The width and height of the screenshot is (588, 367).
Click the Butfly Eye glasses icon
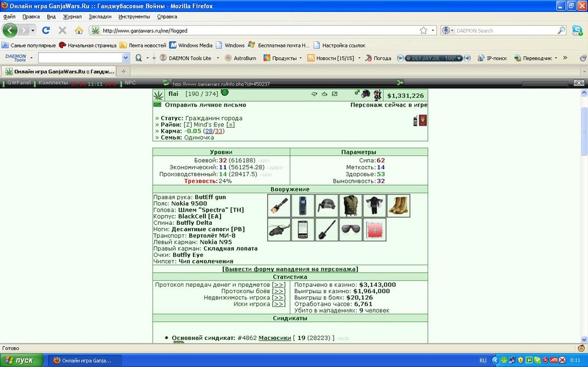pos(351,229)
